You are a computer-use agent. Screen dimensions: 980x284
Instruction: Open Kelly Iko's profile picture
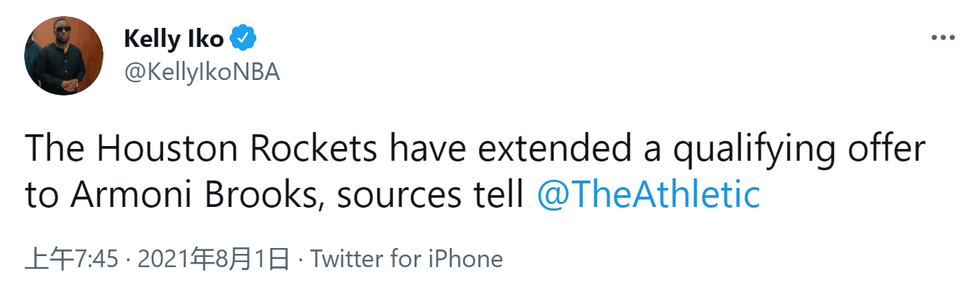(x=64, y=56)
